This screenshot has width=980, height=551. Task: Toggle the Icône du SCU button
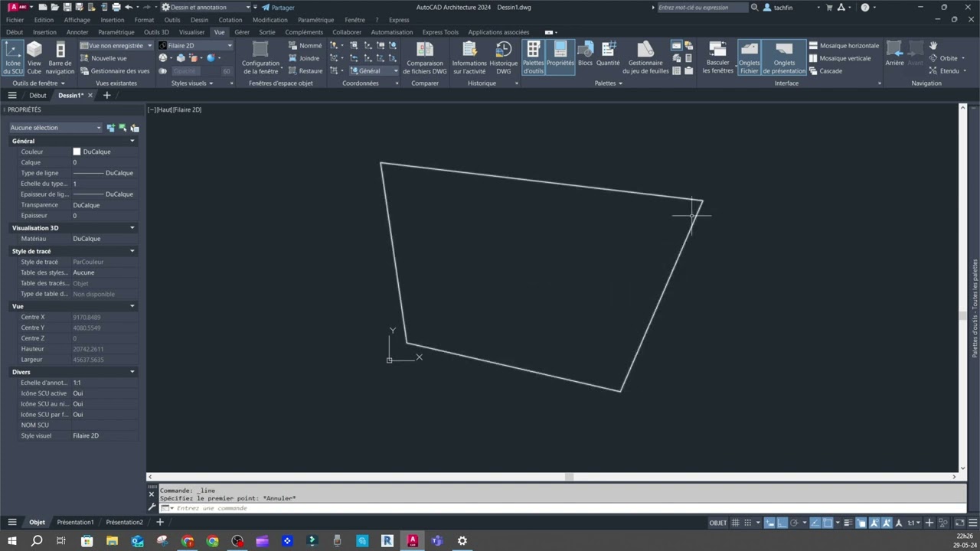(x=13, y=58)
